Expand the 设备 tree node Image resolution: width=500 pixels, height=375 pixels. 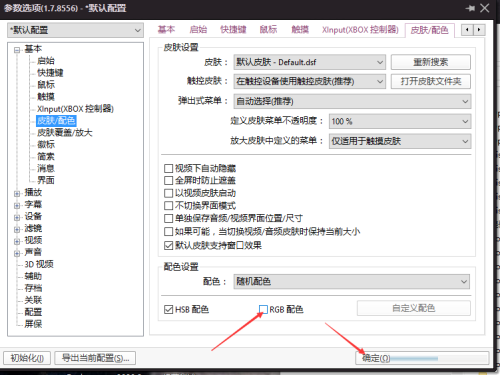click(x=17, y=218)
